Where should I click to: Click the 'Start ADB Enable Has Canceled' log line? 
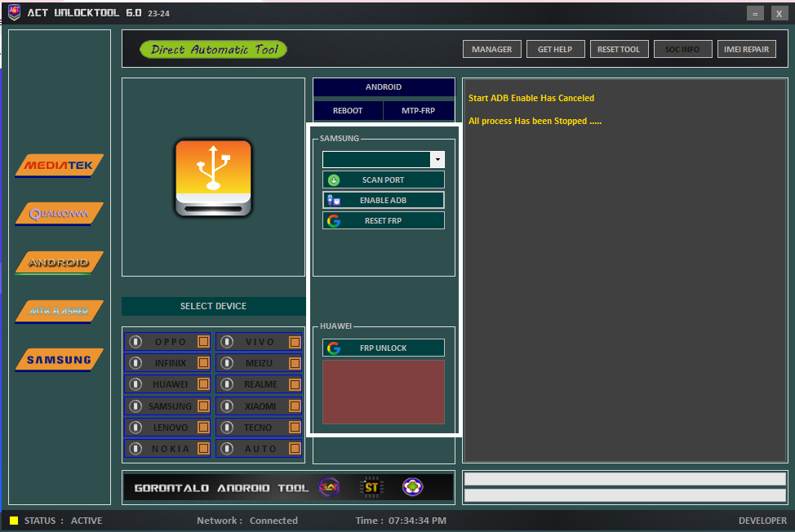[x=531, y=98]
